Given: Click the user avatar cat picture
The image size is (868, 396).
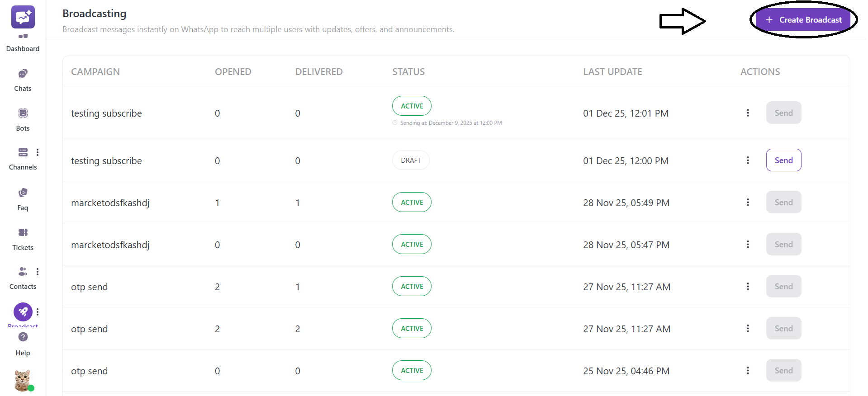Looking at the screenshot, I should pyautogui.click(x=22, y=380).
